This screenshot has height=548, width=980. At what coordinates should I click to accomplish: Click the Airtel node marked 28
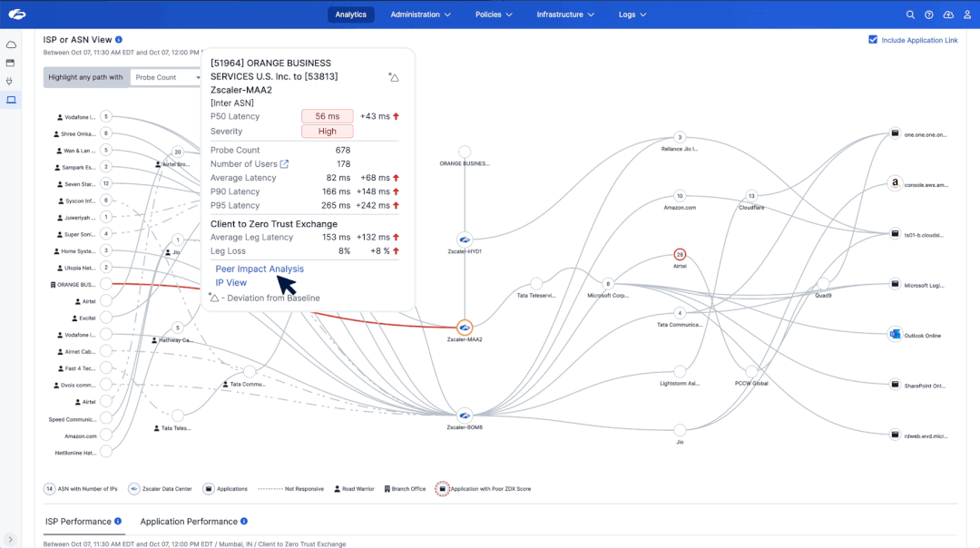(680, 255)
